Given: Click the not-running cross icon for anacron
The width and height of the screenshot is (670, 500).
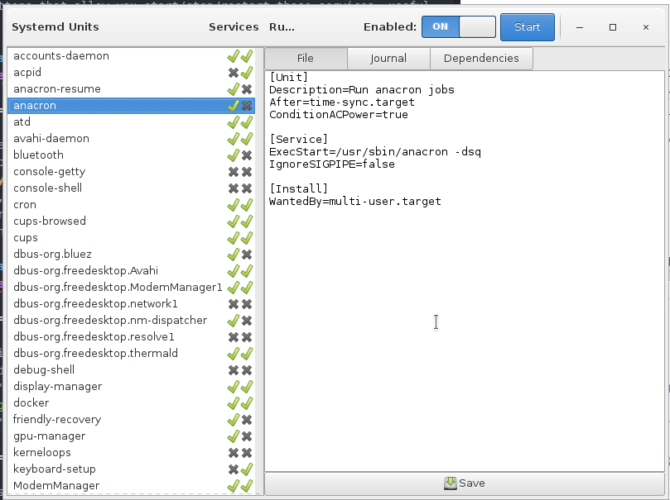Looking at the screenshot, I should coord(247,106).
